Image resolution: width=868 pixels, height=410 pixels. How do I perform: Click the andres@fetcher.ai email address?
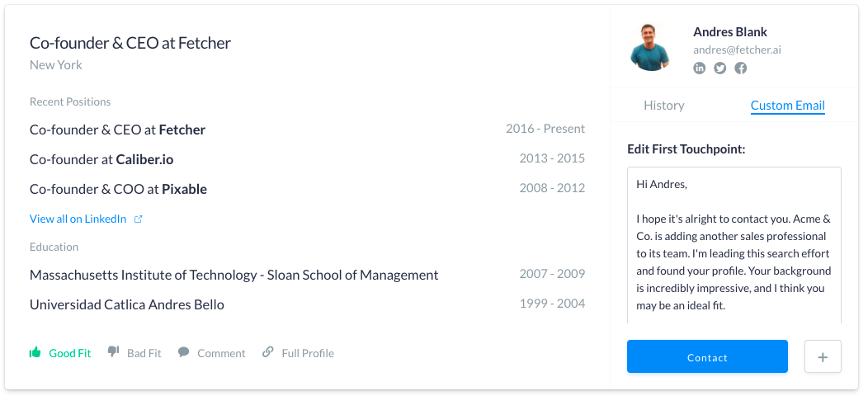click(737, 50)
